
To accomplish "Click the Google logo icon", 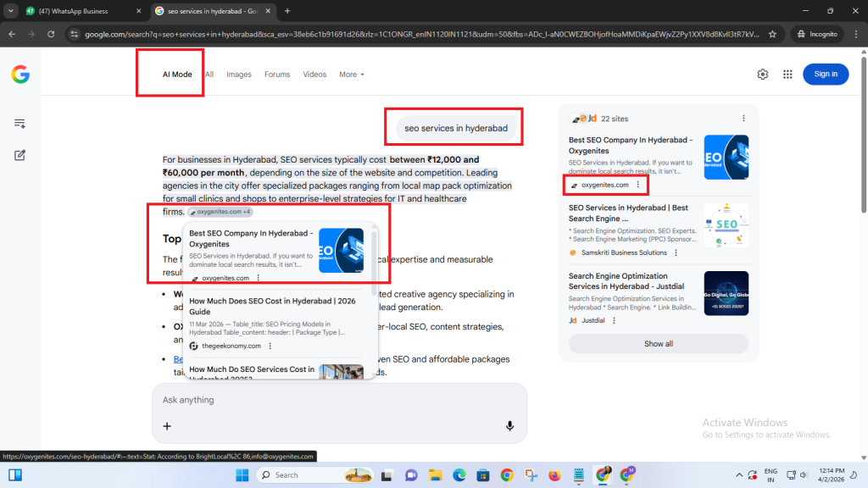I will 20,75.
